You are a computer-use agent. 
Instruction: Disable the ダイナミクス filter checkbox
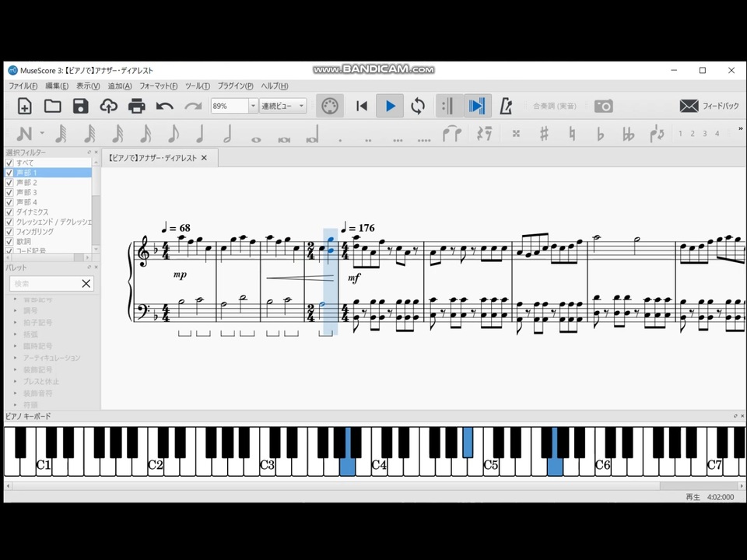pos(9,212)
